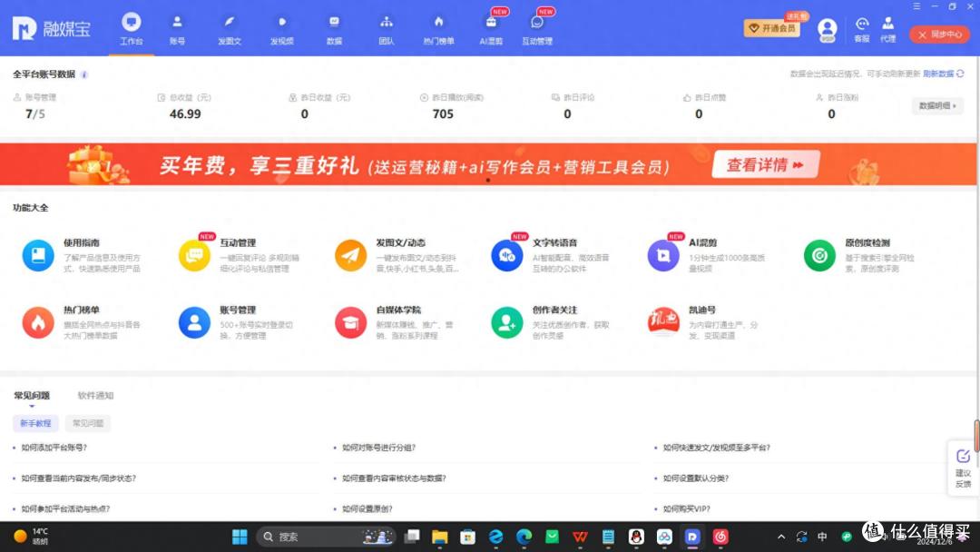Open the 数据明细 details button
The height and width of the screenshot is (552, 980).
pos(937,105)
